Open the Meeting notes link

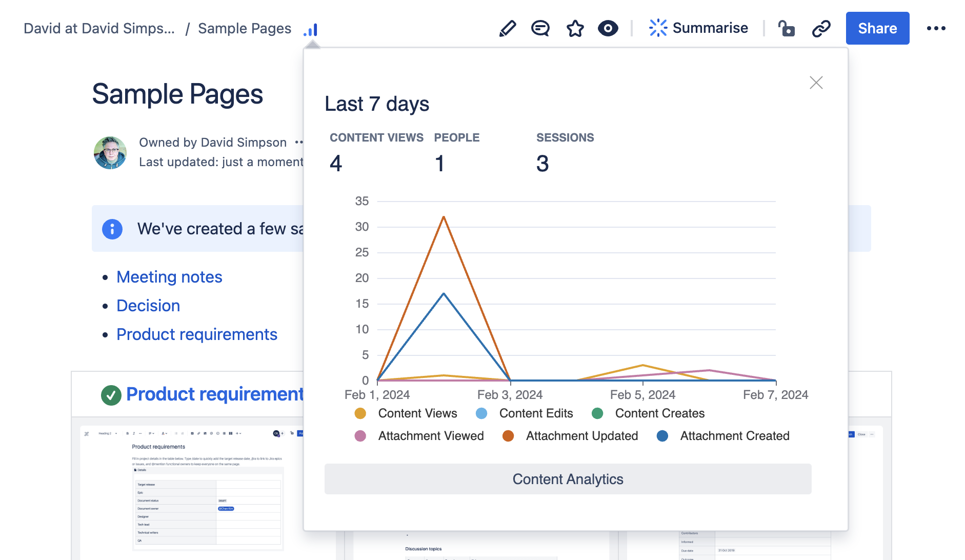pos(169,277)
